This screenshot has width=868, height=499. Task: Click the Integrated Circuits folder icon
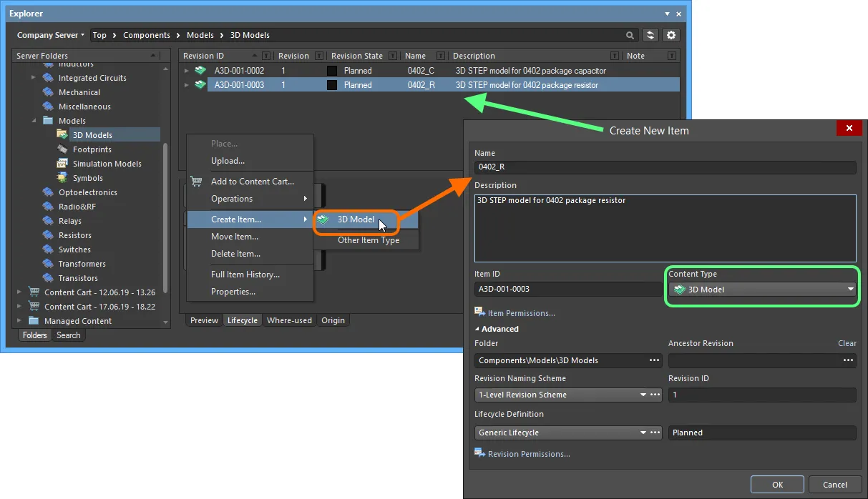pyautogui.click(x=48, y=78)
